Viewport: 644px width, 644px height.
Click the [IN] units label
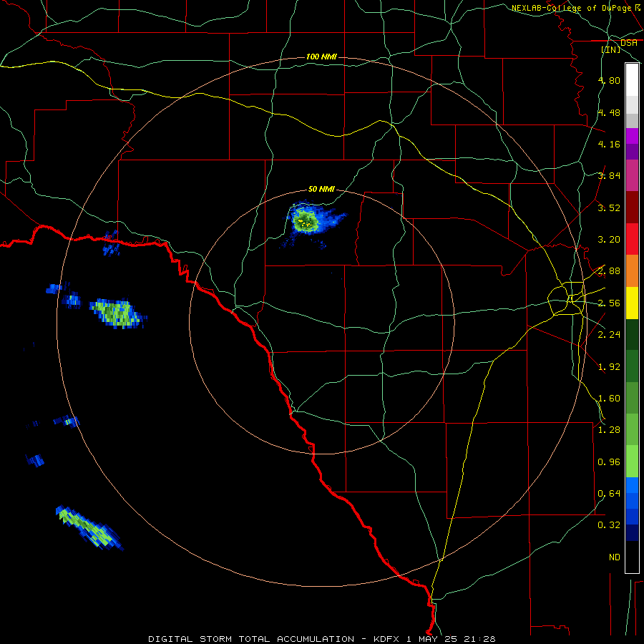(x=611, y=49)
